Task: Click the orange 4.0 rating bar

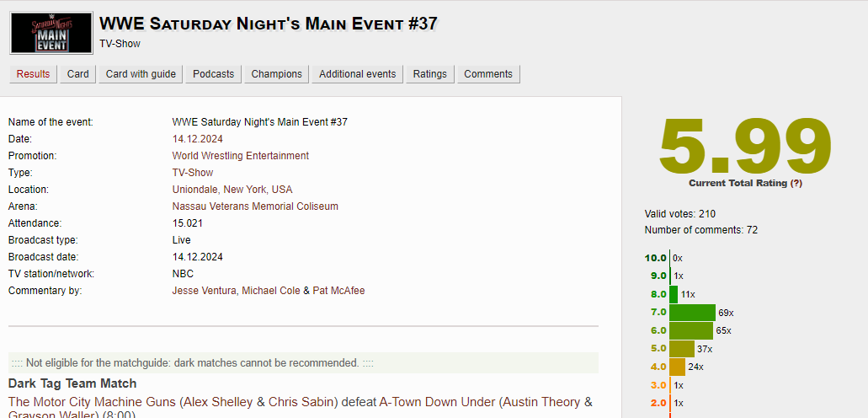Action: (x=677, y=367)
